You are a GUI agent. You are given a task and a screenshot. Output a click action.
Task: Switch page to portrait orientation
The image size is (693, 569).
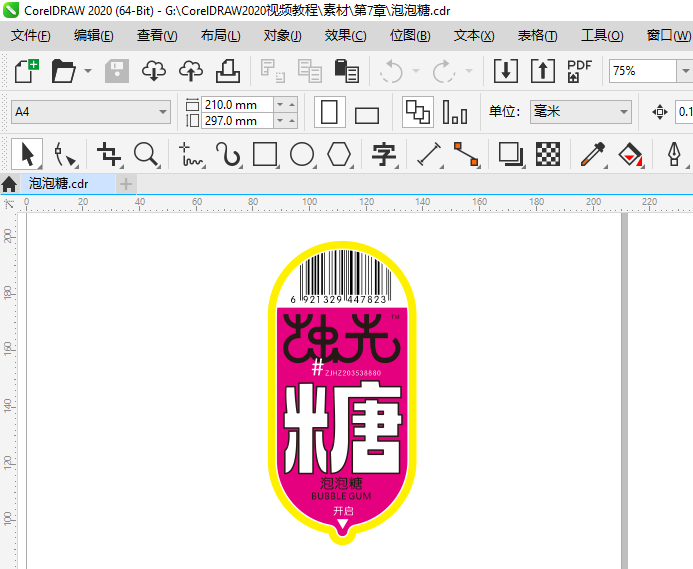tap(329, 112)
